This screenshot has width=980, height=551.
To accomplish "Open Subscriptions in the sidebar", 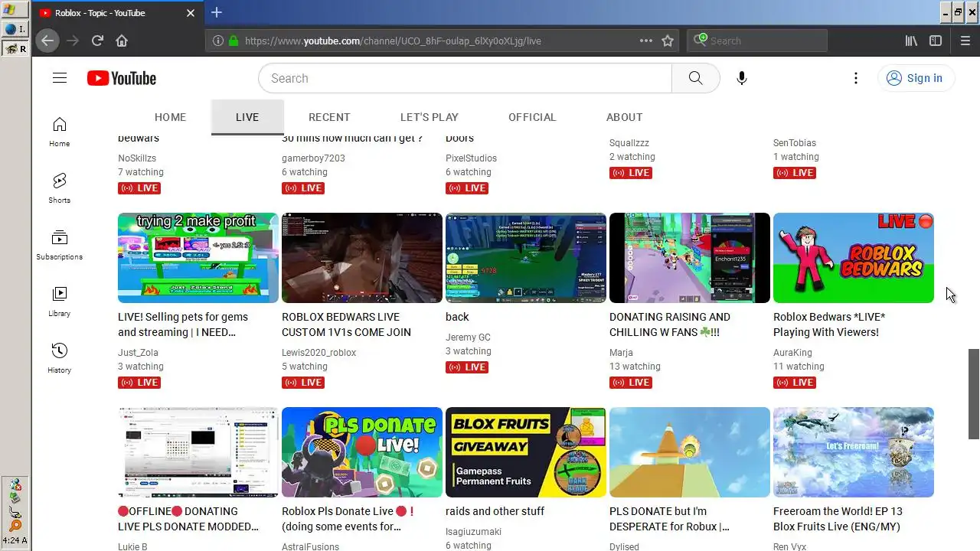I will point(60,245).
